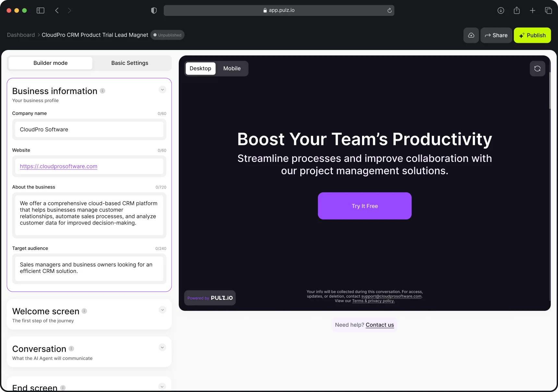Collapse the Business information section
The height and width of the screenshot is (392, 558).
162,90
